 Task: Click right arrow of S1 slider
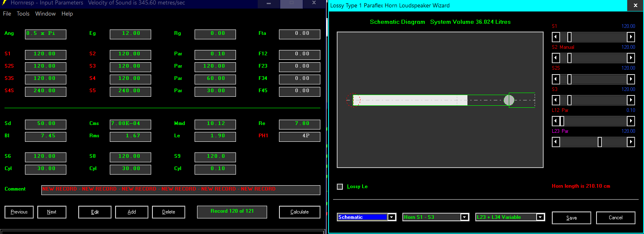point(631,37)
